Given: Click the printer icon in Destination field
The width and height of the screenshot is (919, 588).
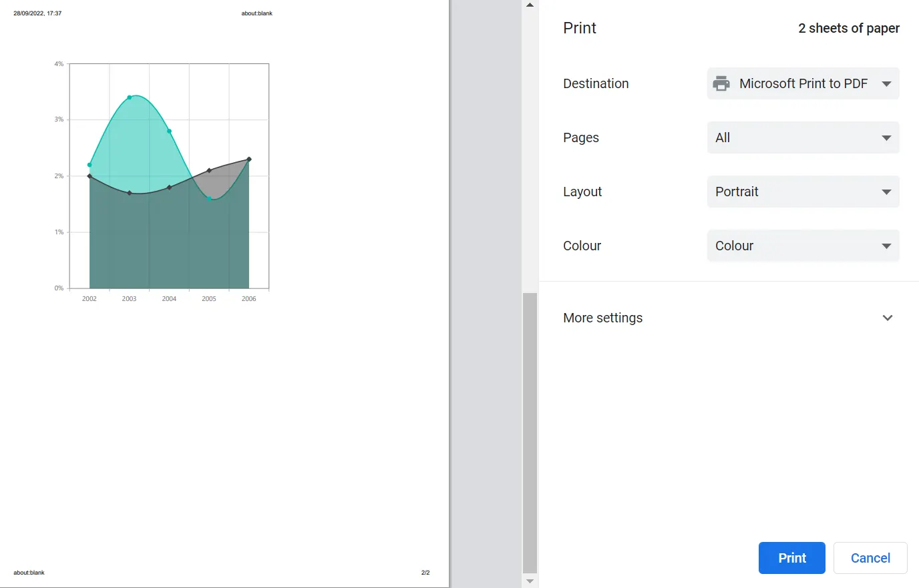Looking at the screenshot, I should [x=721, y=83].
